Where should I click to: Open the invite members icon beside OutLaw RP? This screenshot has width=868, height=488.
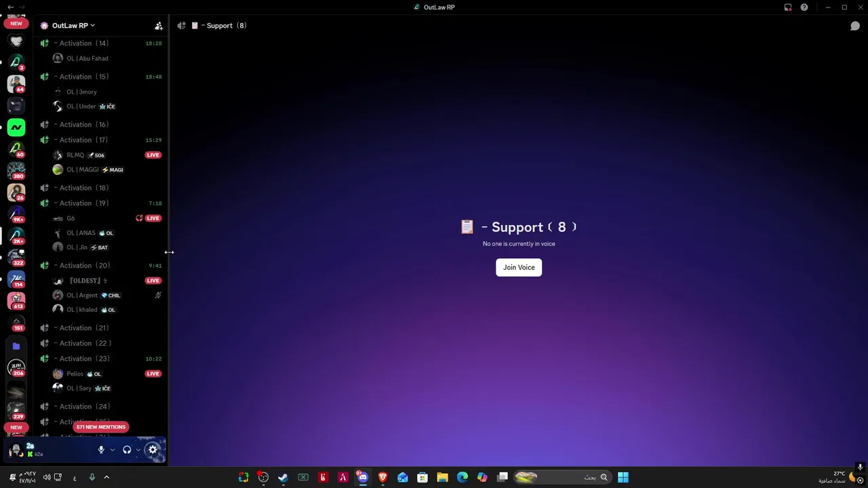(159, 26)
